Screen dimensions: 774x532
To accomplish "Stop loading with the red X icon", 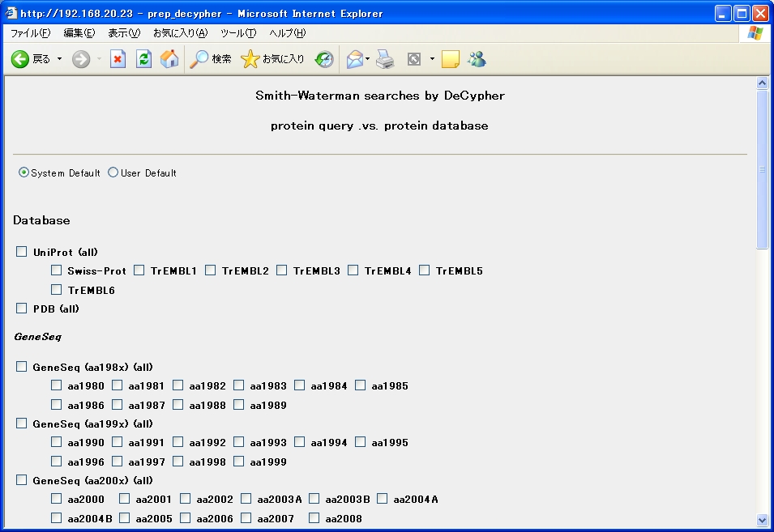I will pos(118,59).
